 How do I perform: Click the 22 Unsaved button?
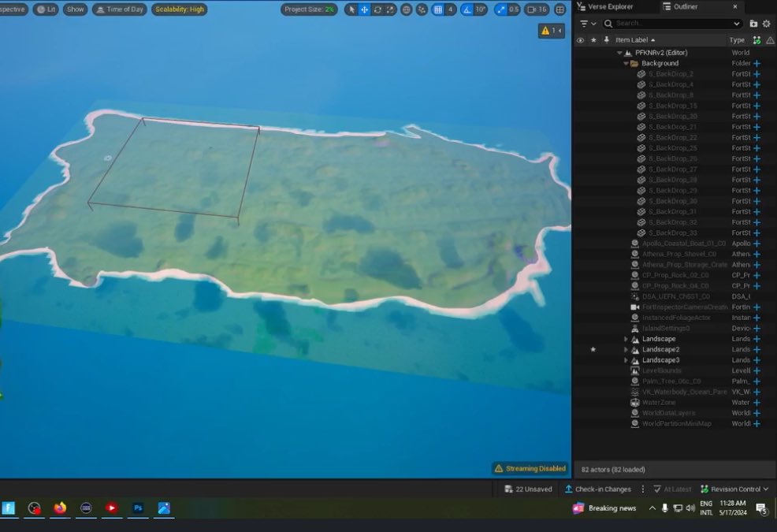pyautogui.click(x=528, y=489)
